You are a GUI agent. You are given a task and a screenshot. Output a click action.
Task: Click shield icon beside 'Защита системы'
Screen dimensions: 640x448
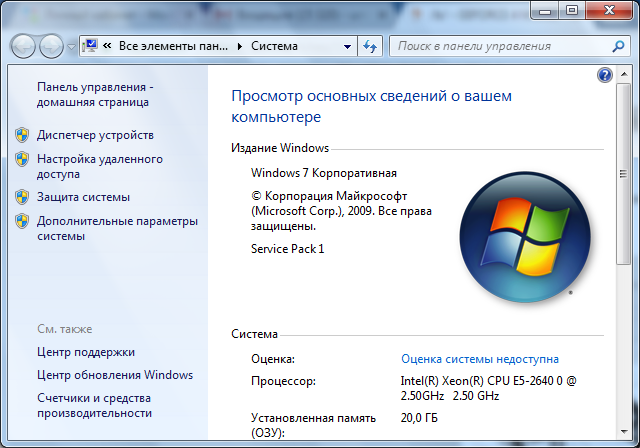click(22, 197)
